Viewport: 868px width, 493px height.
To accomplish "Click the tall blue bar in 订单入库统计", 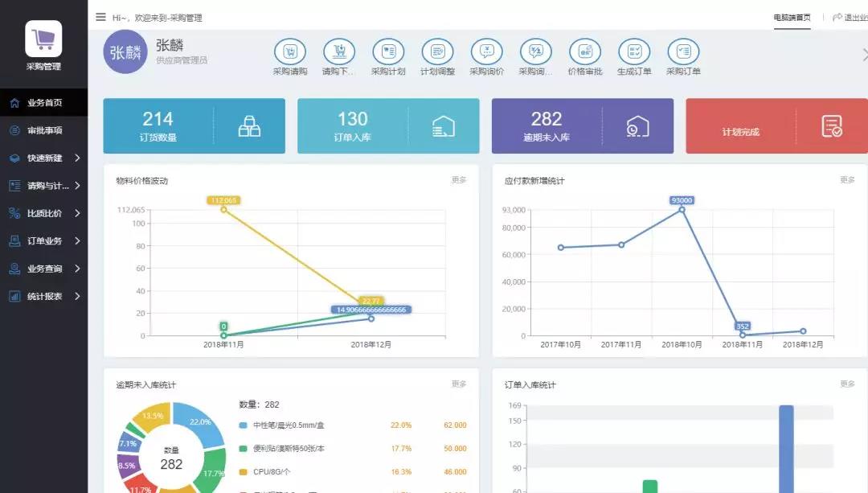I will click(x=786, y=450).
